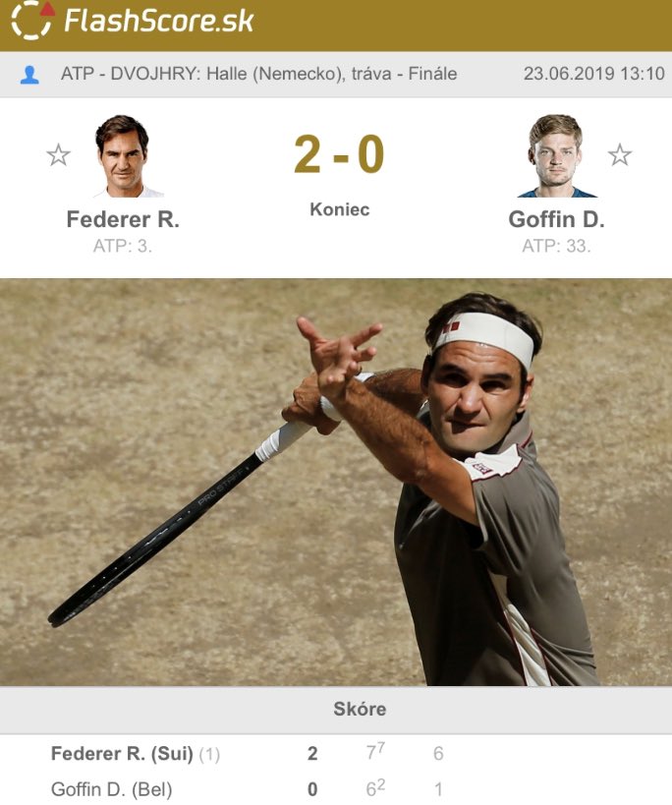The width and height of the screenshot is (672, 805).
Task: Click Goffin D. (Bel) score row
Action: pos(336,788)
